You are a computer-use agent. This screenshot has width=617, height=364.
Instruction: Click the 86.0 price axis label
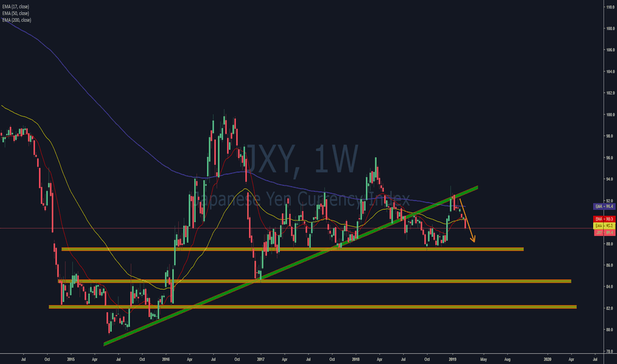pyautogui.click(x=610, y=265)
